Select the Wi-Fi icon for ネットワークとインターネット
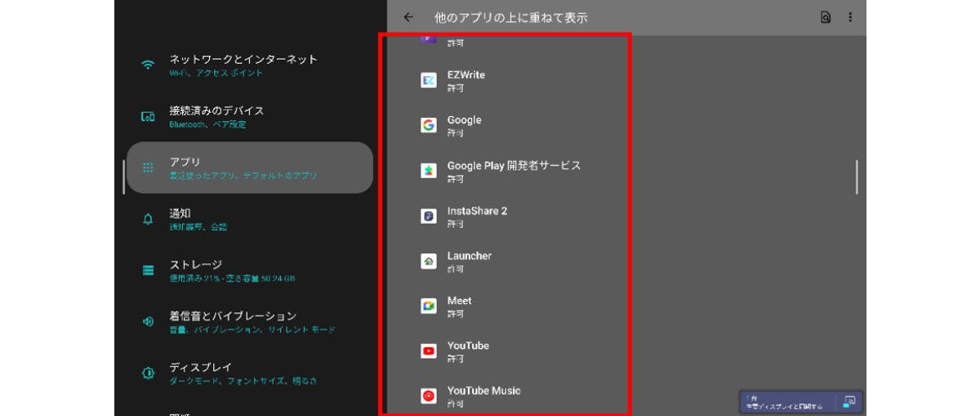This screenshot has height=416, width=980. (148, 65)
